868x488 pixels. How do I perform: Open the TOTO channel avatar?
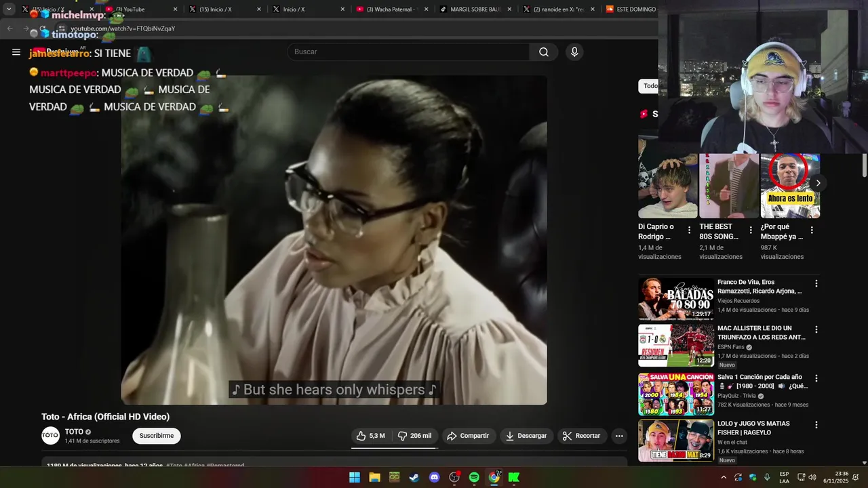click(x=51, y=436)
